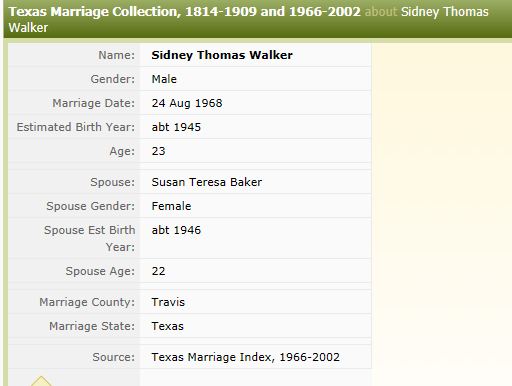Click the spouse birth year abt 1946
The image size is (512, 386).
pyautogui.click(x=176, y=230)
